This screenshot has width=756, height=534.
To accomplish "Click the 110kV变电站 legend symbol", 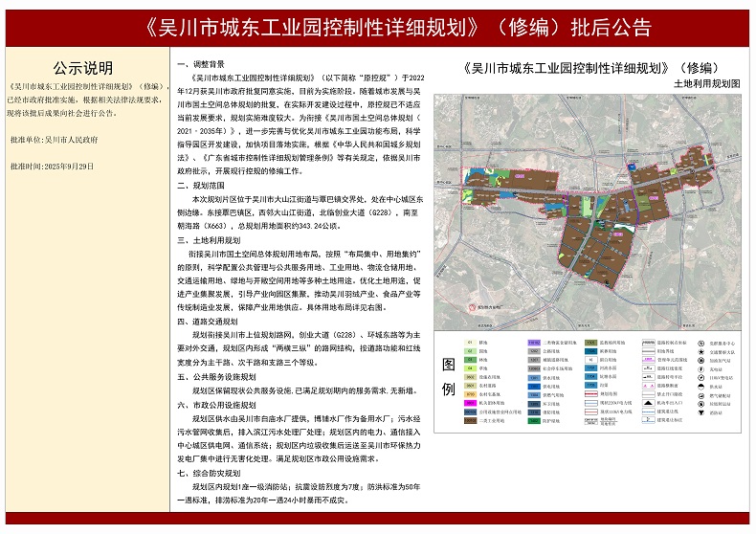I will [700, 378].
